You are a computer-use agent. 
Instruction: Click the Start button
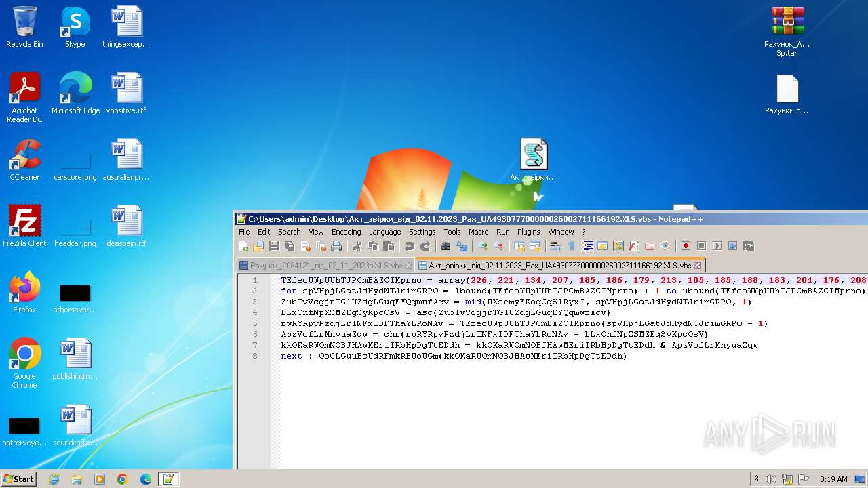pyautogui.click(x=19, y=479)
